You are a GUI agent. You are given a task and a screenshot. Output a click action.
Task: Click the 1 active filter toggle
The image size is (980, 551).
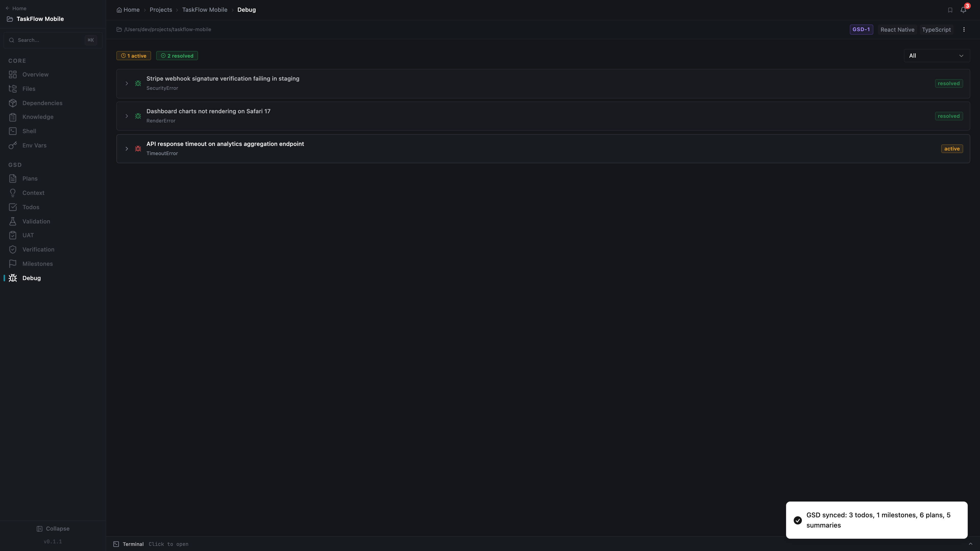point(133,55)
